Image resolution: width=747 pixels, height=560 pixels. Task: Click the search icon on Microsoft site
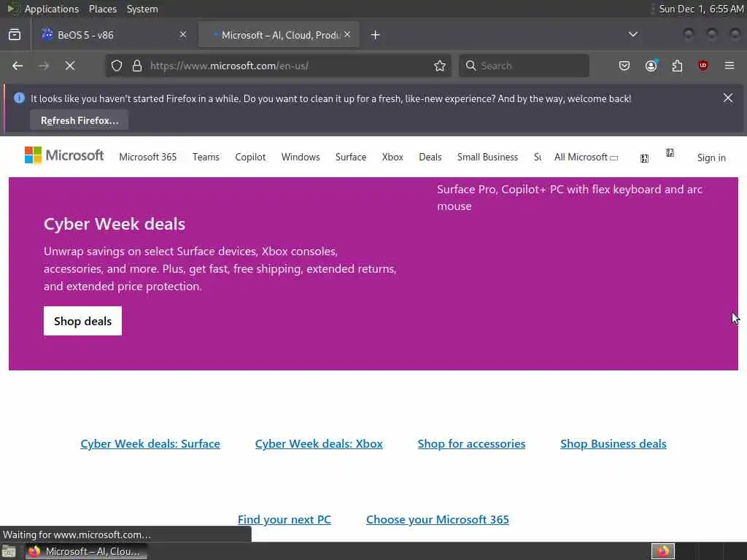[644, 158]
